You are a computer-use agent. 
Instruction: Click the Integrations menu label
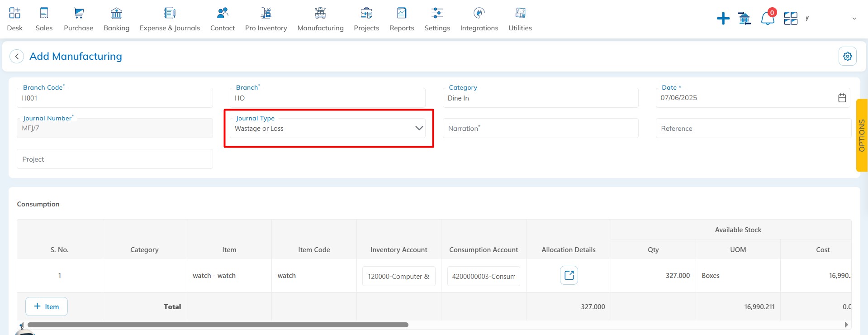(x=479, y=28)
